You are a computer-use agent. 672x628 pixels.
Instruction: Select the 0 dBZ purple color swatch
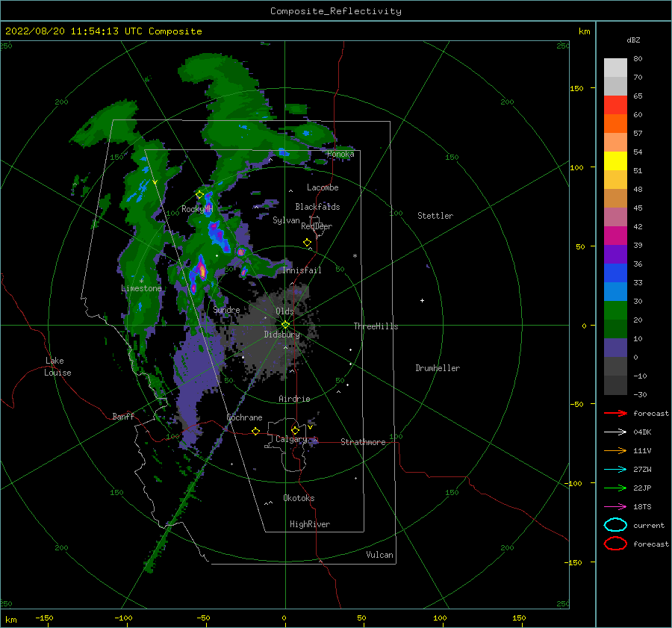[615, 348]
